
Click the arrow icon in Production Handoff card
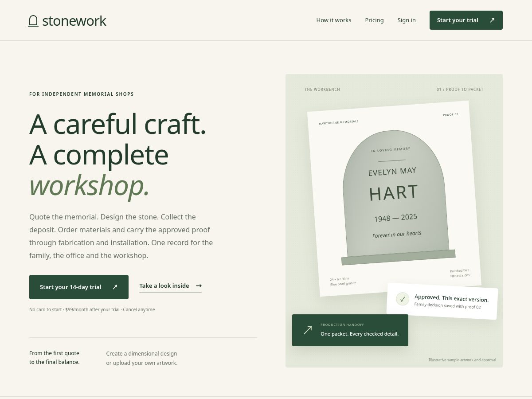coord(308,330)
